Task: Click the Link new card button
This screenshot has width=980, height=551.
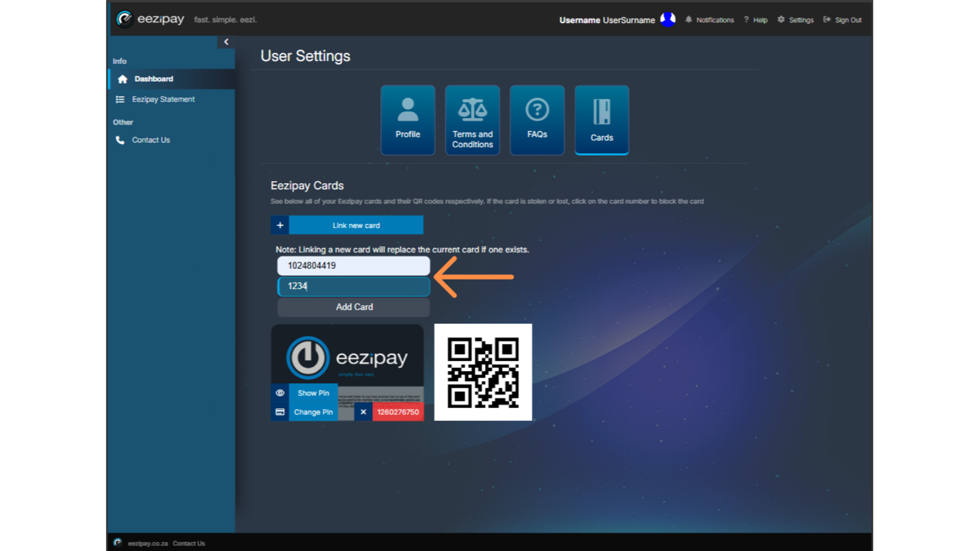Action: [356, 225]
